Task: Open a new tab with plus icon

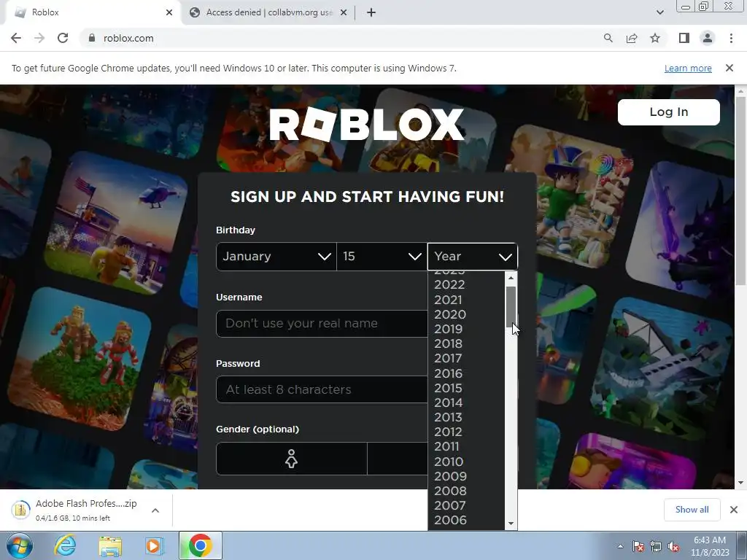Action: point(371,12)
